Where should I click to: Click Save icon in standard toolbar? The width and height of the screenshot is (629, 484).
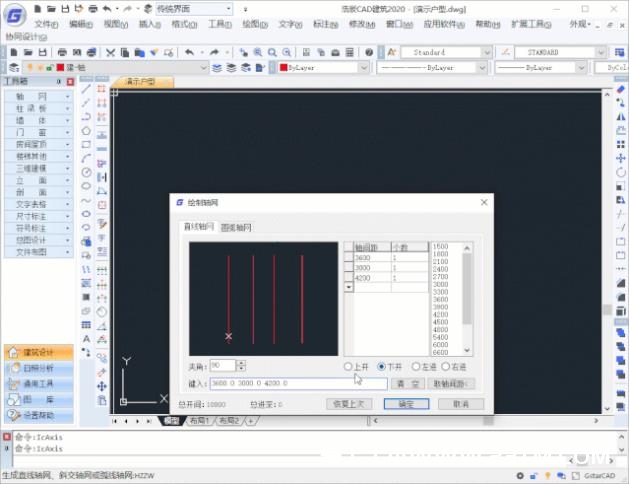43,52
